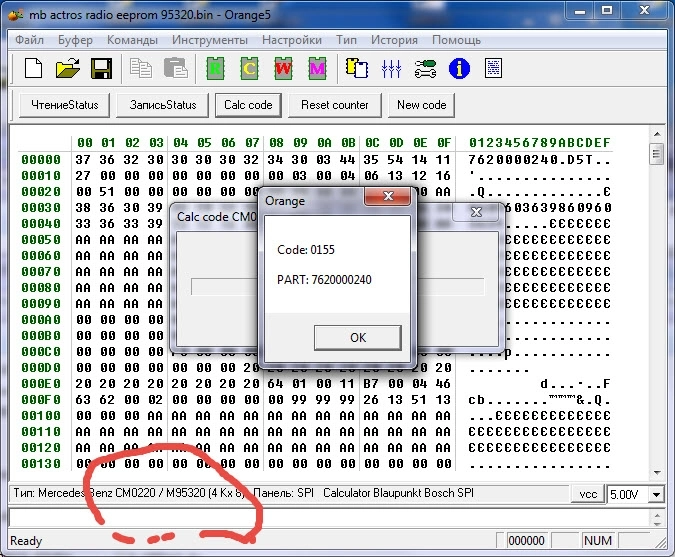Minimize the Orange5 window
This screenshot has height=557, width=675.
pyautogui.click(x=580, y=10)
